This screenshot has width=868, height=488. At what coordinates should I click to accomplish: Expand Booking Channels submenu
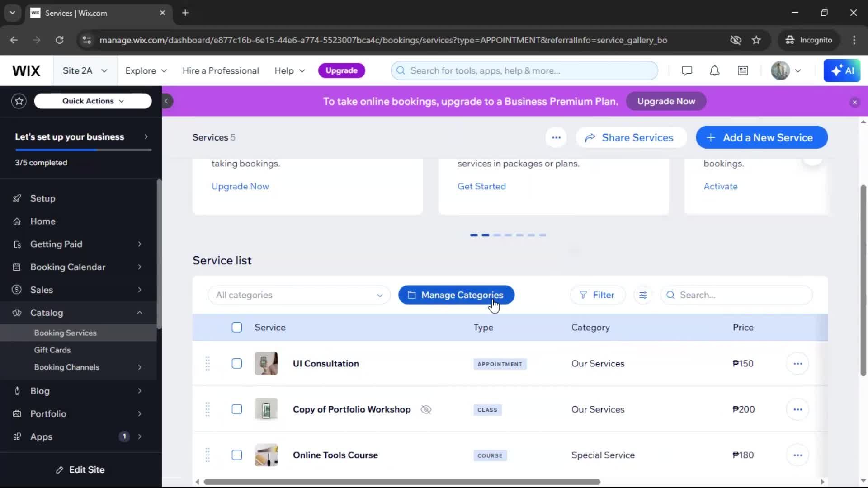[x=139, y=367]
